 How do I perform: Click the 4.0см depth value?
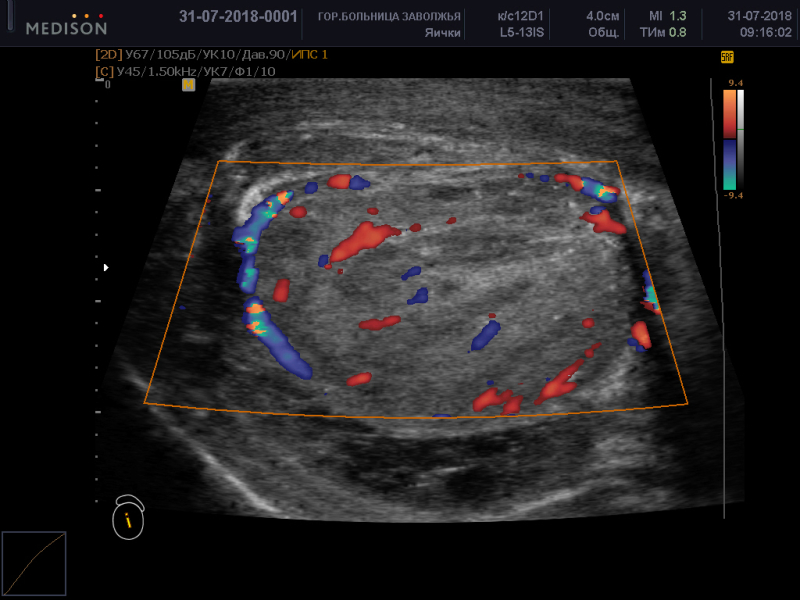pos(603,16)
